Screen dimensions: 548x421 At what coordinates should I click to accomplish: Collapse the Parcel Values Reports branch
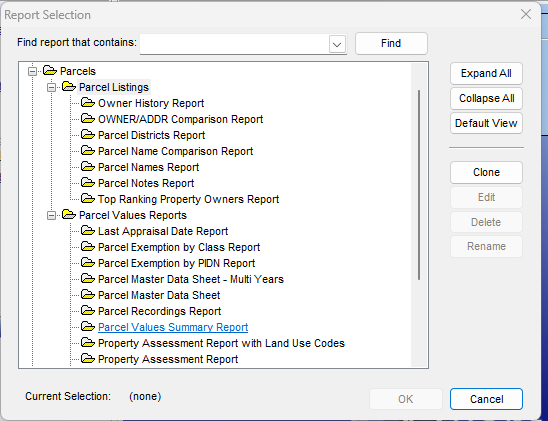point(51,215)
